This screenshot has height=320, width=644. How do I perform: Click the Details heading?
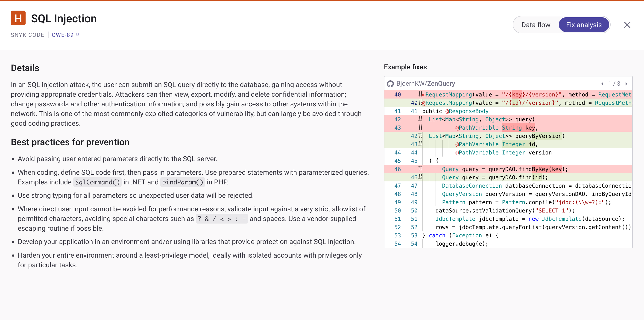(25, 68)
